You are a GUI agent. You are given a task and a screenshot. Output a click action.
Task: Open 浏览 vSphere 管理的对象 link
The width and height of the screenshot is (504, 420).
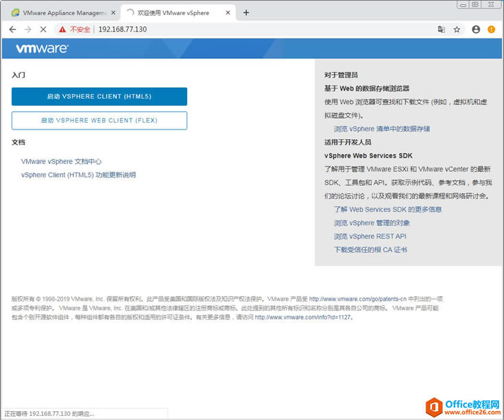point(372,223)
